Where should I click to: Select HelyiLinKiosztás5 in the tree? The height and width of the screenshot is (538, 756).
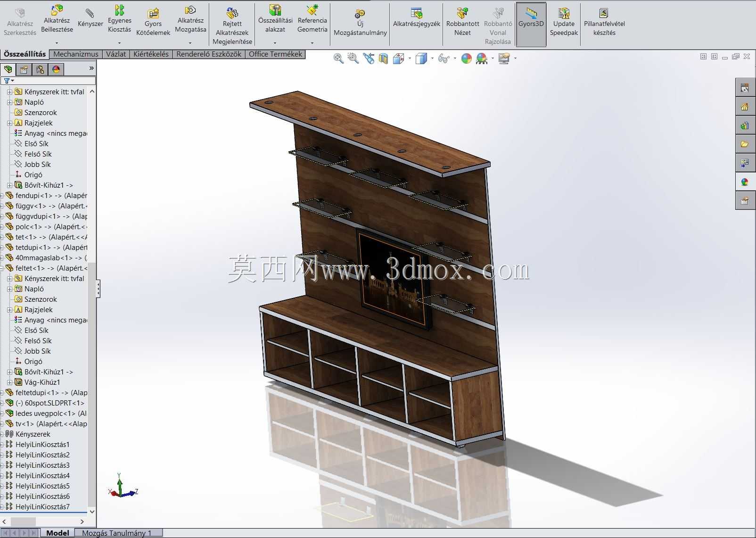click(38, 486)
